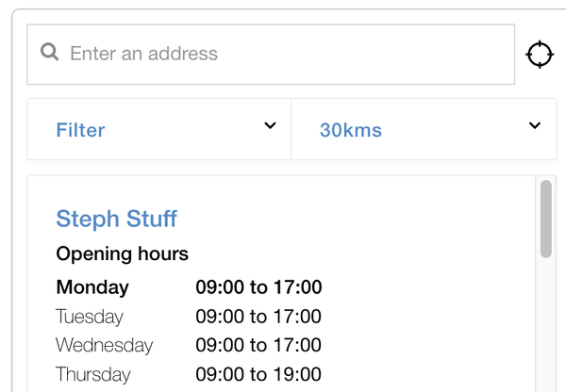
Task: Open the Filter dropdown
Action: pos(158,129)
